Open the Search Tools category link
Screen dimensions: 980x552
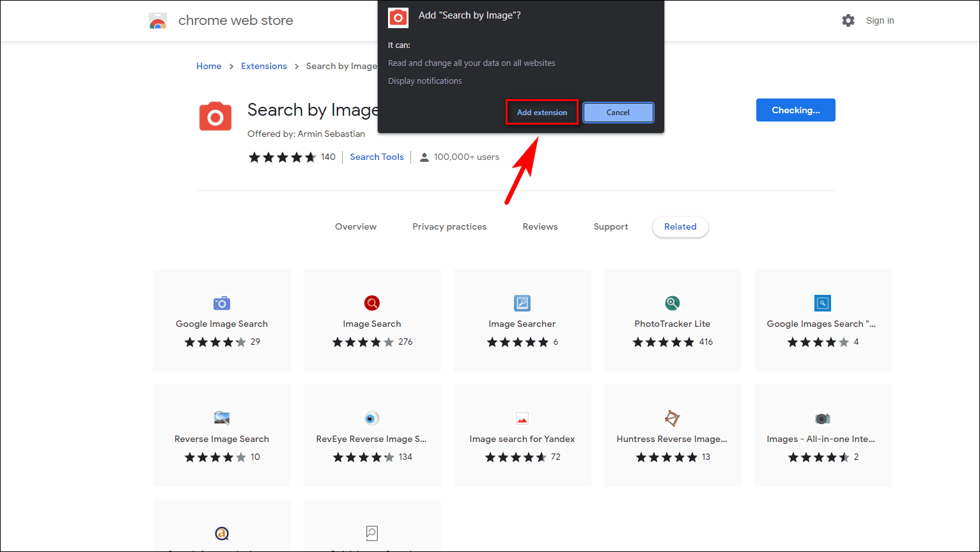click(x=377, y=157)
